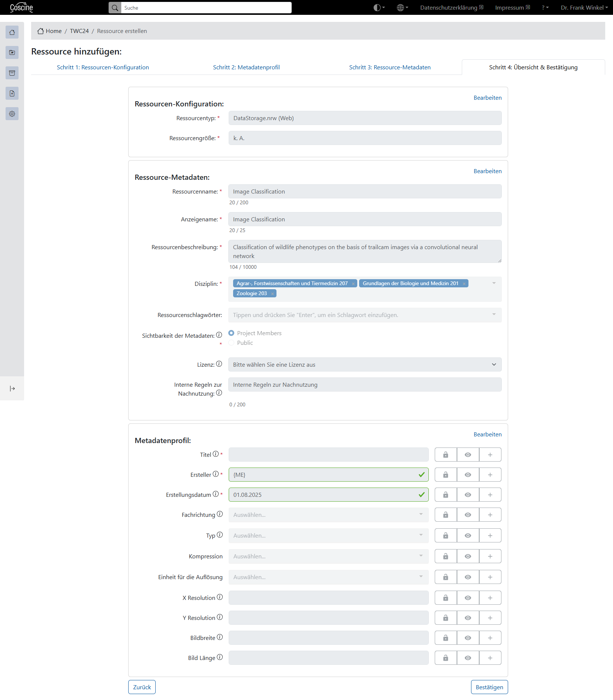
Task: Open the Dr. Frank Winkel user menu
Action: (584, 7)
